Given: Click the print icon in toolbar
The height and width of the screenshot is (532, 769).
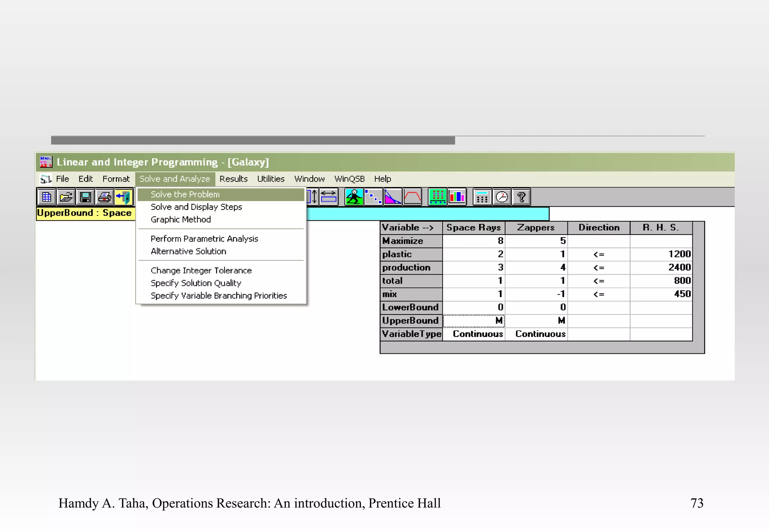Looking at the screenshot, I should [105, 197].
